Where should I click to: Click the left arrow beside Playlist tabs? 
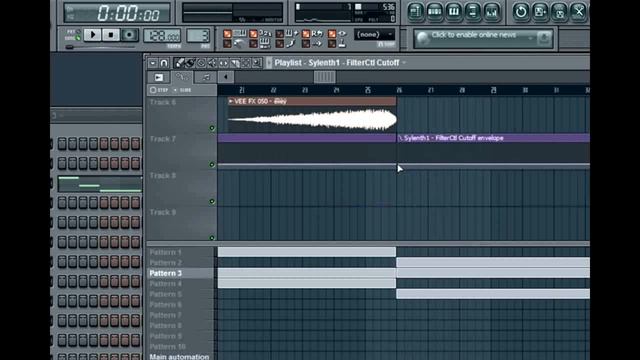point(226,77)
